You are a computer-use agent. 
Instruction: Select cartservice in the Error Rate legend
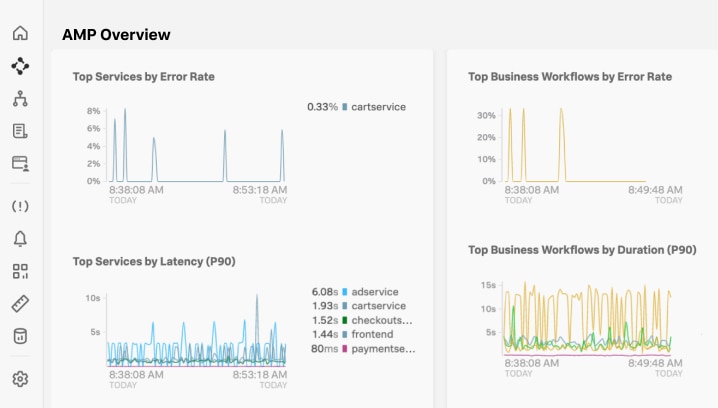378,106
